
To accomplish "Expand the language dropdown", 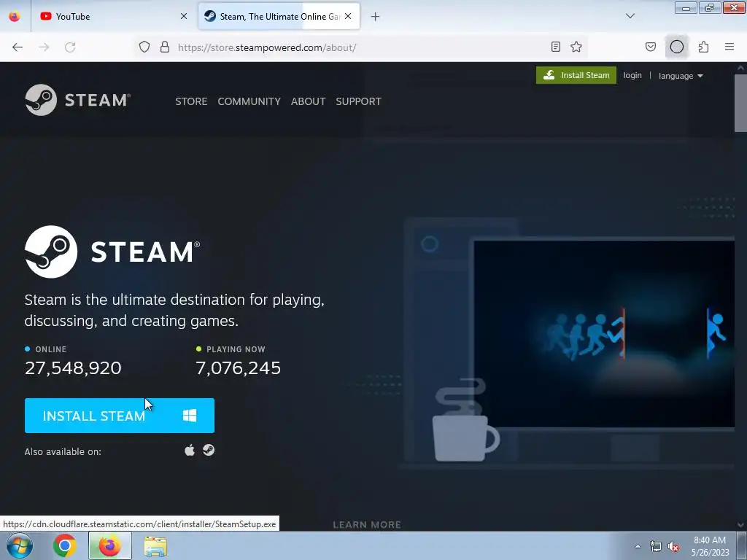I will (681, 76).
